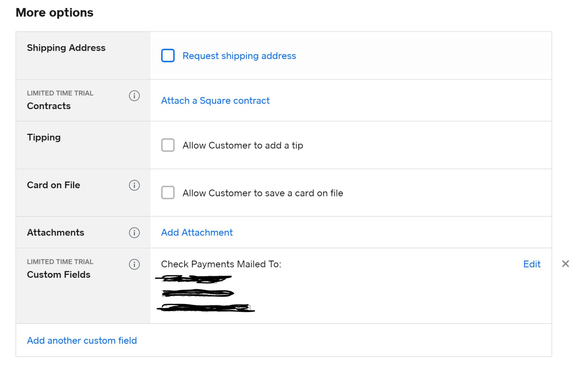Image resolution: width=588 pixels, height=365 pixels.
Task: Click the Shipping Address row label
Action: [x=66, y=48]
